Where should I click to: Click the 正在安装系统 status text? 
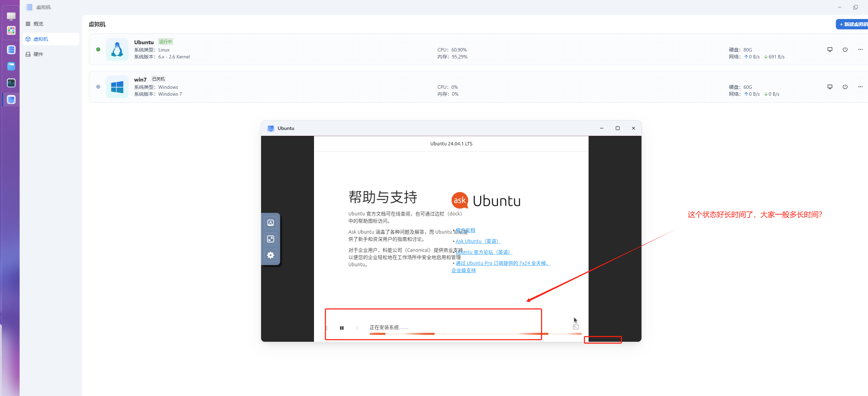coord(389,327)
